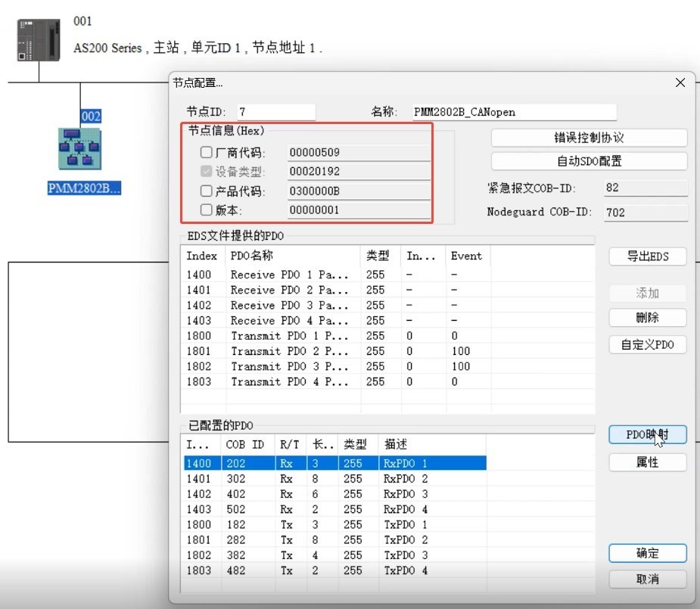Cancel with the 取消 button
This screenshot has width=700, height=609.
pos(647,579)
